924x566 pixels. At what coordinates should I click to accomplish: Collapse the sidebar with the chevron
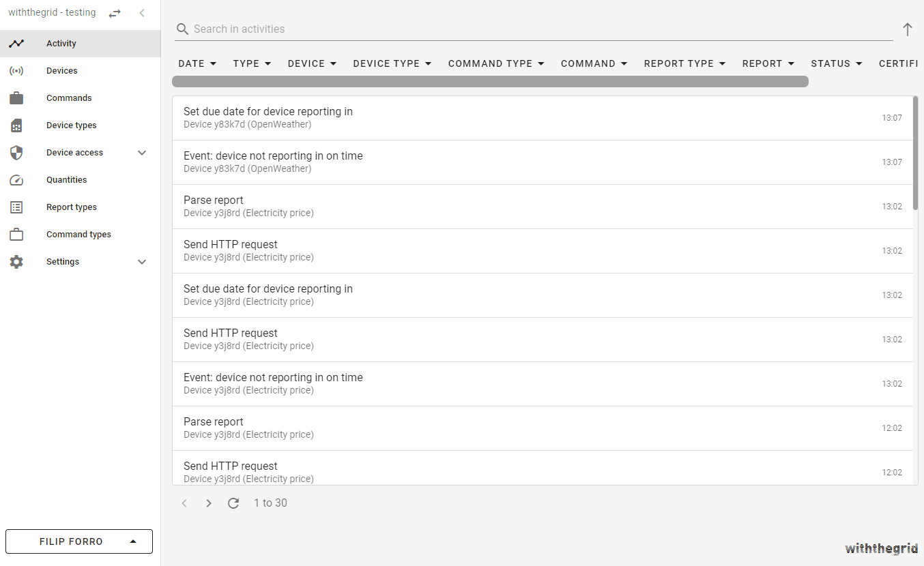click(142, 13)
